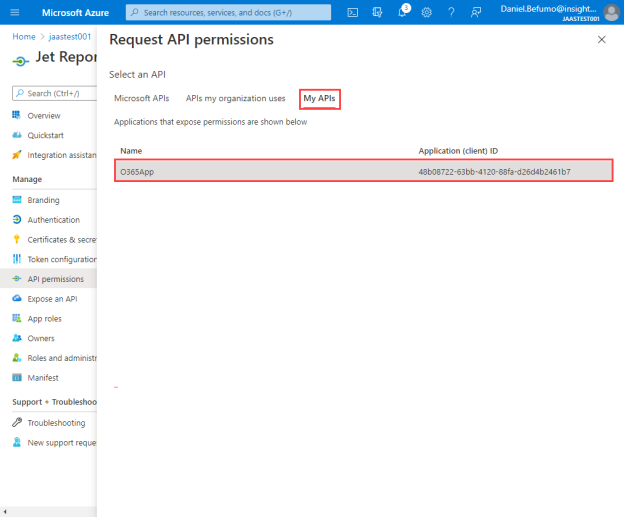This screenshot has width=624, height=517.
Task: Click the Expose an API cloud icon
Action: click(x=17, y=298)
